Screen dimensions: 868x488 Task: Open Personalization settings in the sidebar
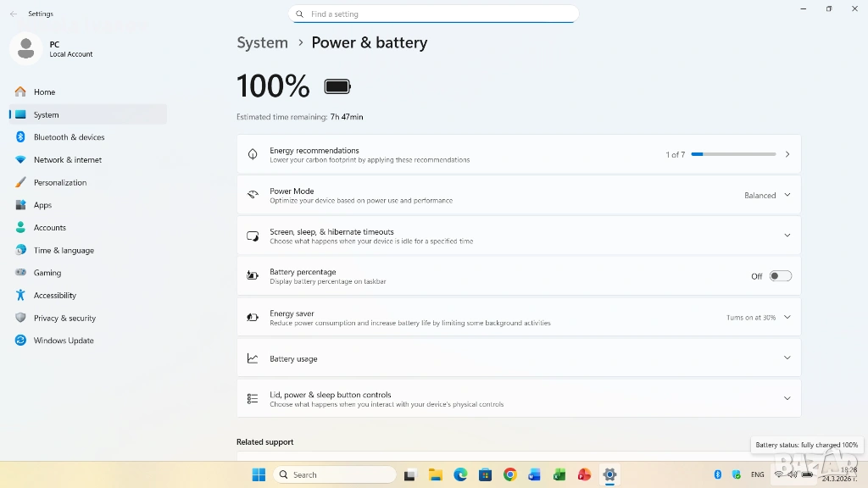(59, 182)
